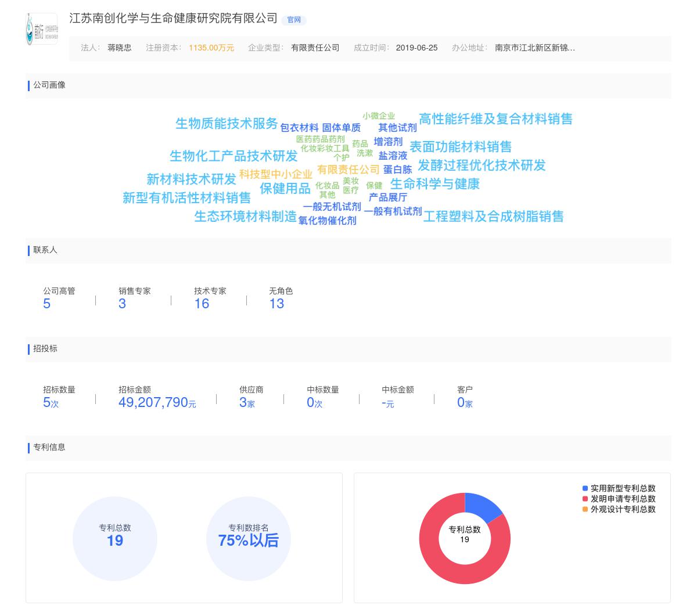Click office address 南京市江北新区新锦…

click(535, 48)
